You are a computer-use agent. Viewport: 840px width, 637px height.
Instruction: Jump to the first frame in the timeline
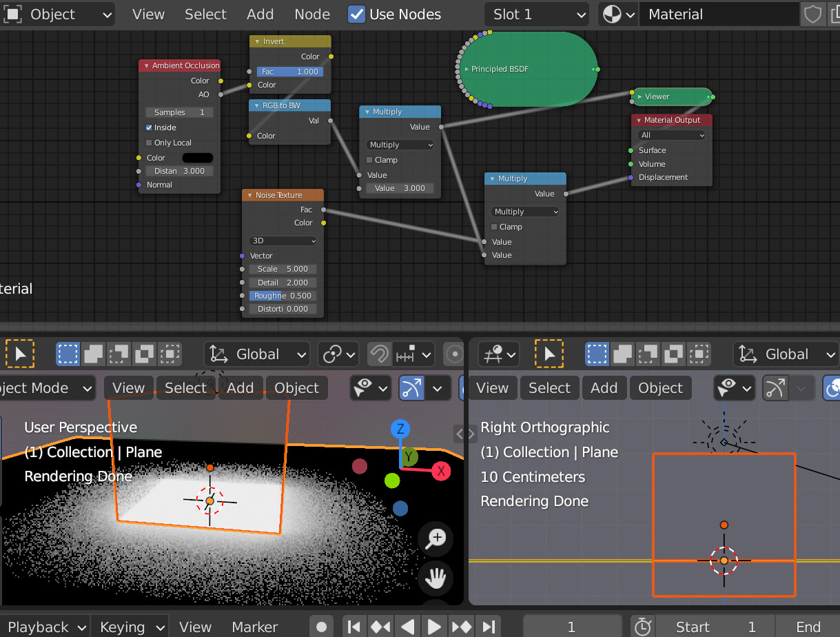point(354,627)
